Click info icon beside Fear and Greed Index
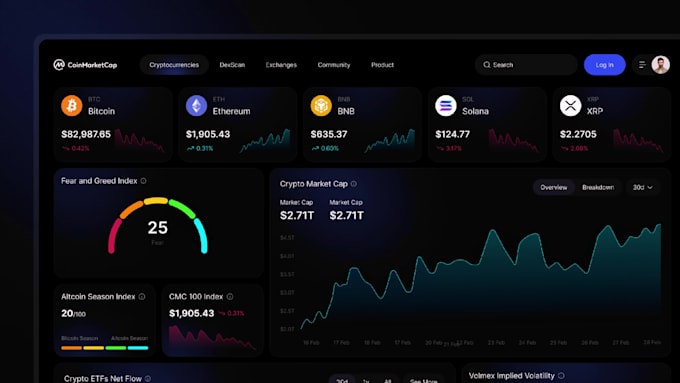 [x=144, y=181]
